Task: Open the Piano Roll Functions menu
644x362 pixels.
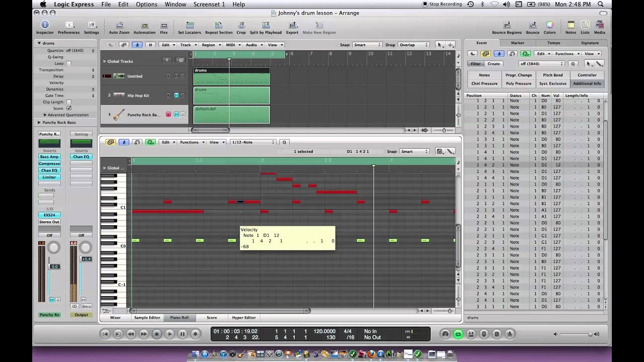Action: coord(192,142)
